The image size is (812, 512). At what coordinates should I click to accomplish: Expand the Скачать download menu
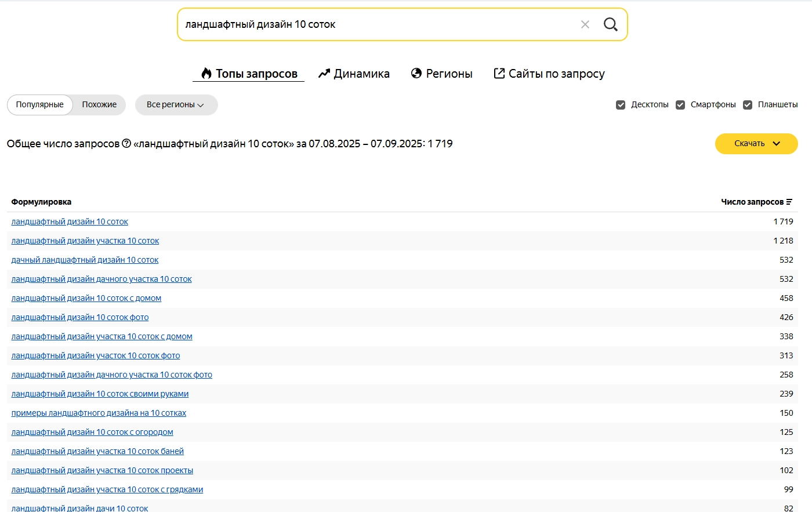(756, 144)
